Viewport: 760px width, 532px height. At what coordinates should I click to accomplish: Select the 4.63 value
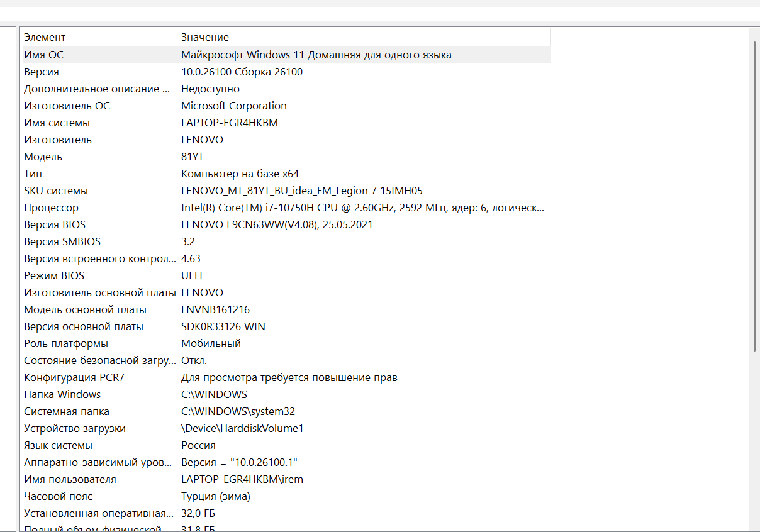point(191,258)
